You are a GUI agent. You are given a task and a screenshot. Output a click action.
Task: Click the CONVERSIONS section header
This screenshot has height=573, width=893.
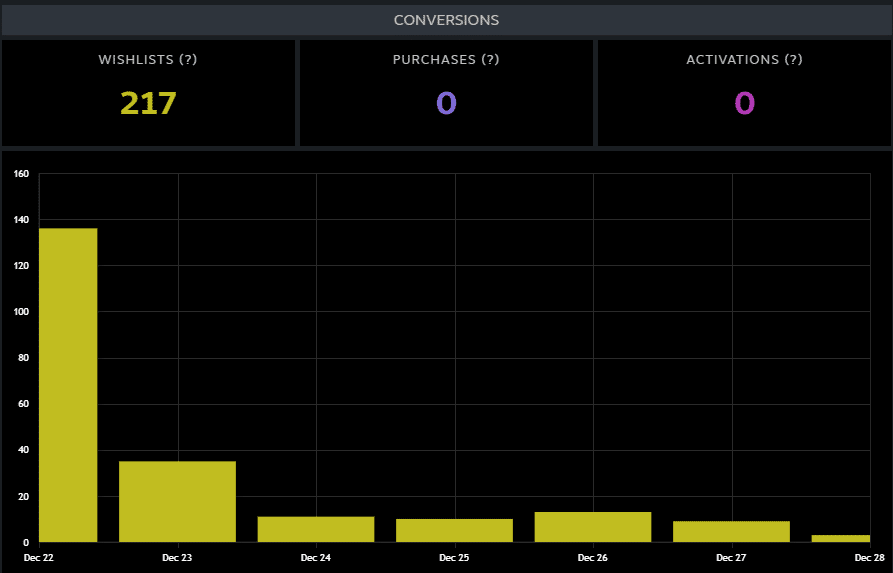coord(446,20)
